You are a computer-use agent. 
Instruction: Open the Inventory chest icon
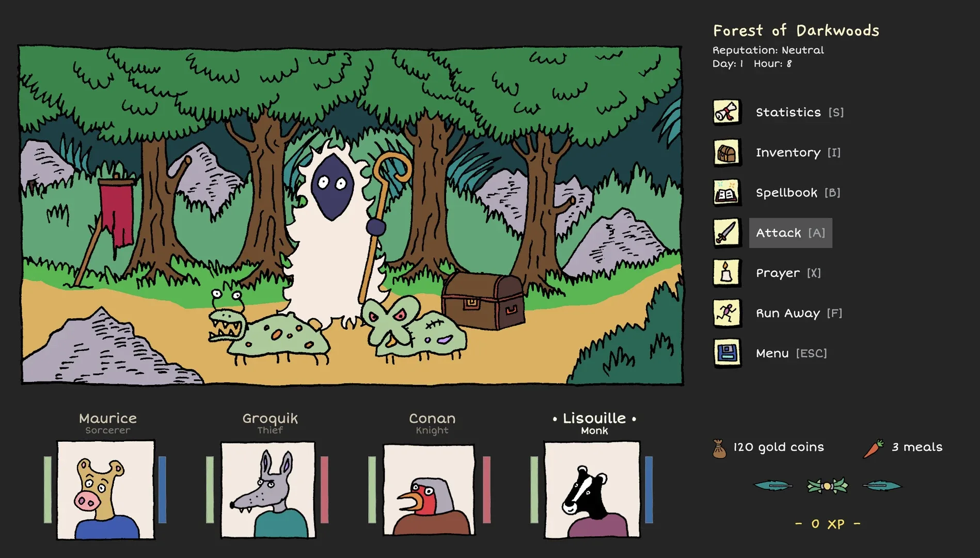[726, 152]
